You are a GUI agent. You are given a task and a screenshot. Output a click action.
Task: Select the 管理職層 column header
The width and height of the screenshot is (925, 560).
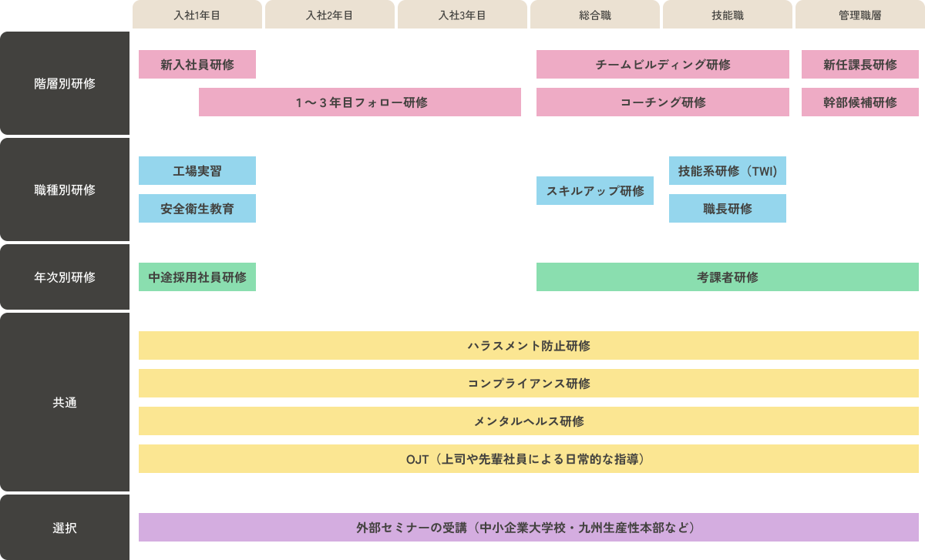tap(860, 15)
